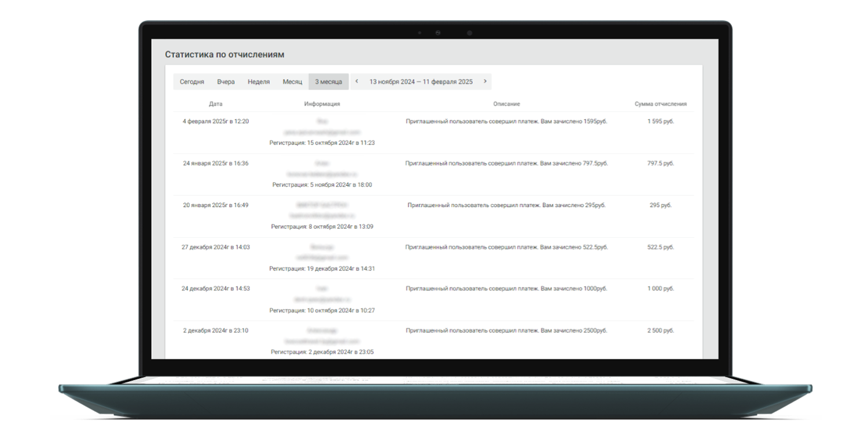Open the 13 ноября 2024 – 11 февраля 2025 date range
The width and height of the screenshot is (868, 443).
[x=421, y=82]
